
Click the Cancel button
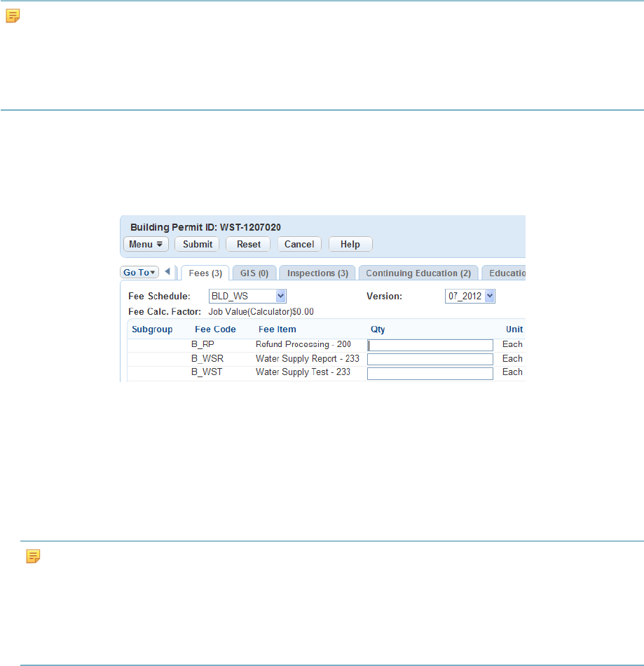pos(299,244)
